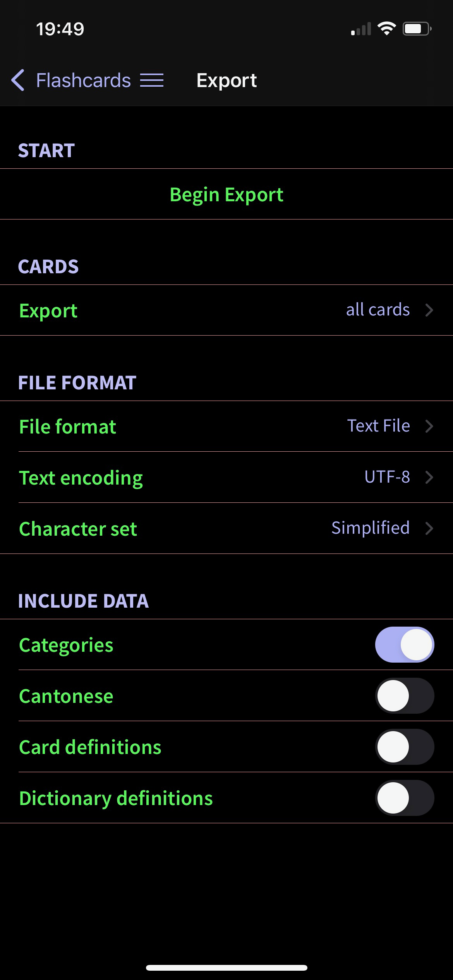Expand Text encoding UTF-8 options

(x=226, y=477)
